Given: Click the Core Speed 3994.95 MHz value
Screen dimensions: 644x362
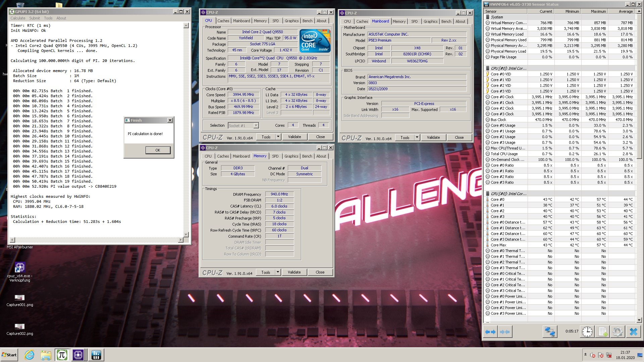Looking at the screenshot, I should pyautogui.click(x=244, y=95).
